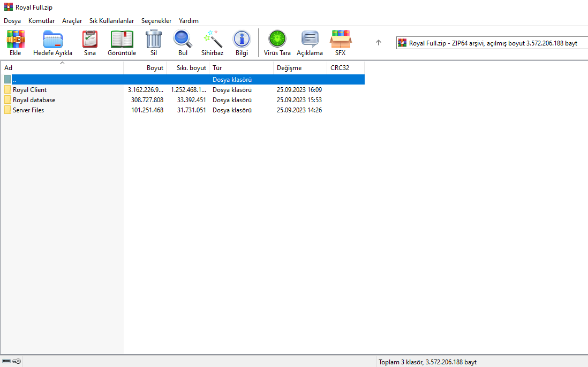The height and width of the screenshot is (367, 588).
Task: Open the Komutlar menu
Action: point(42,20)
